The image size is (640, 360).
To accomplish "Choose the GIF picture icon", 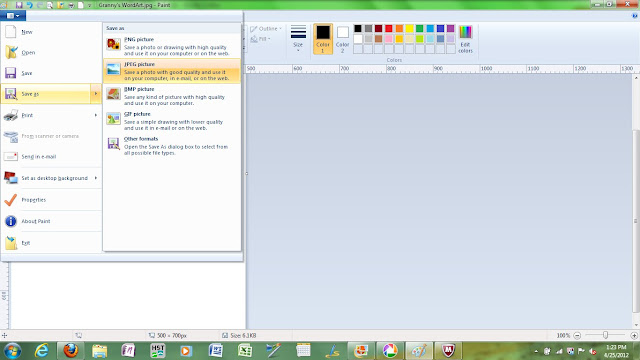I will (113, 119).
